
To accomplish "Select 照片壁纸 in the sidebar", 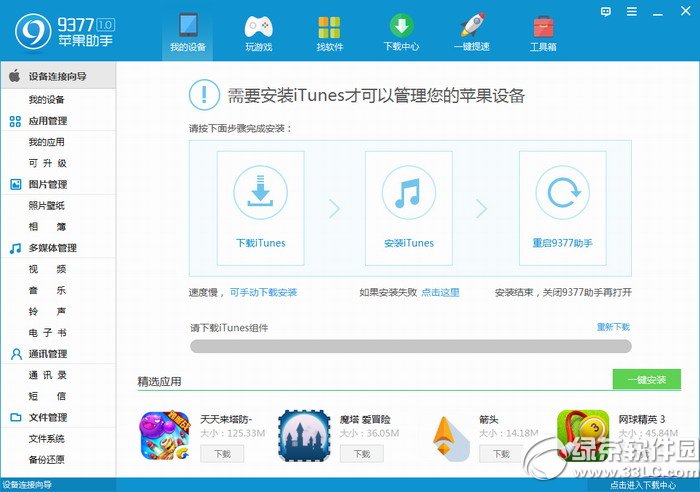I will point(46,205).
